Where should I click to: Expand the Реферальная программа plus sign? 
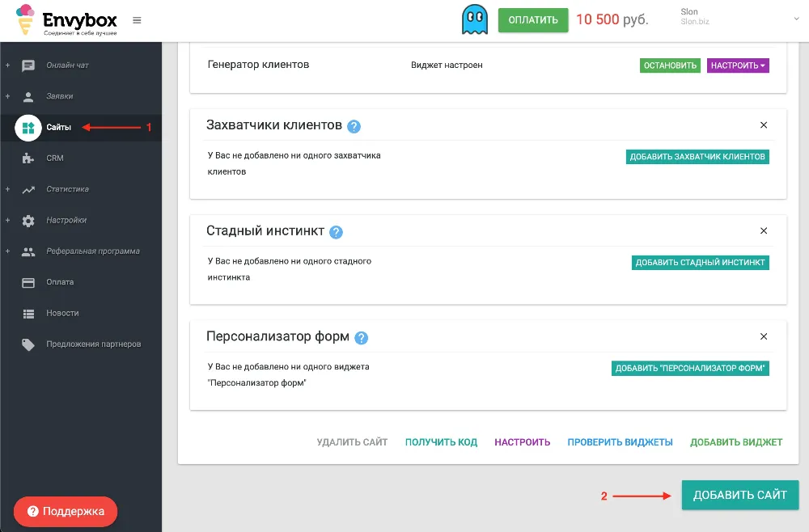click(8, 251)
